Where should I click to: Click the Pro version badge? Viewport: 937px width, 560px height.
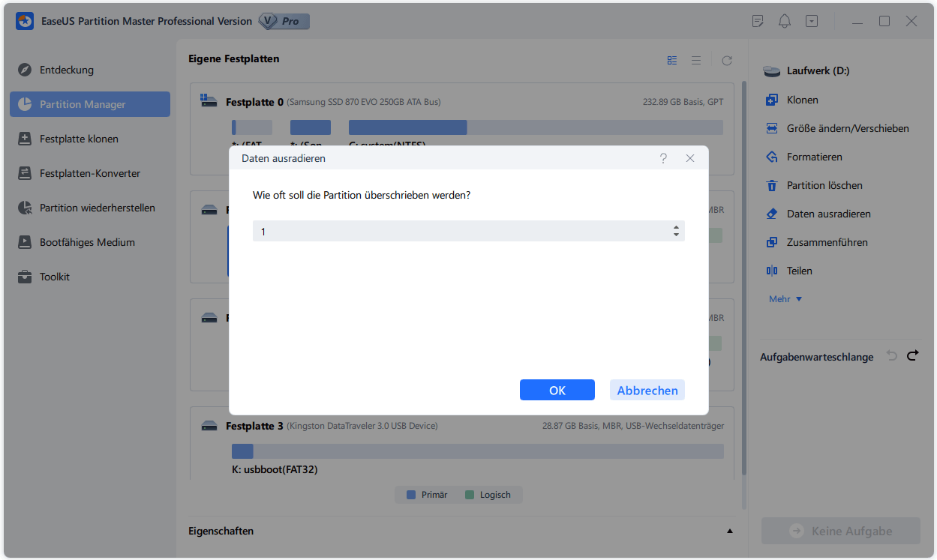click(284, 21)
